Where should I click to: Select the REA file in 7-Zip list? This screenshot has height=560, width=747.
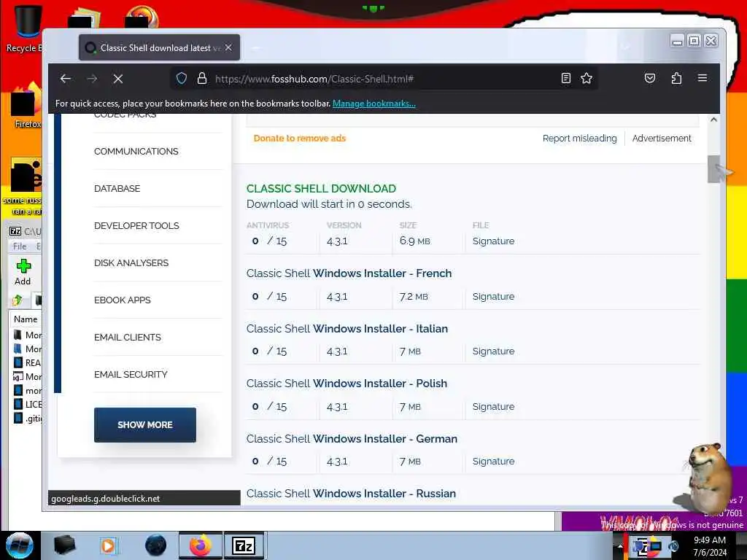click(27, 363)
